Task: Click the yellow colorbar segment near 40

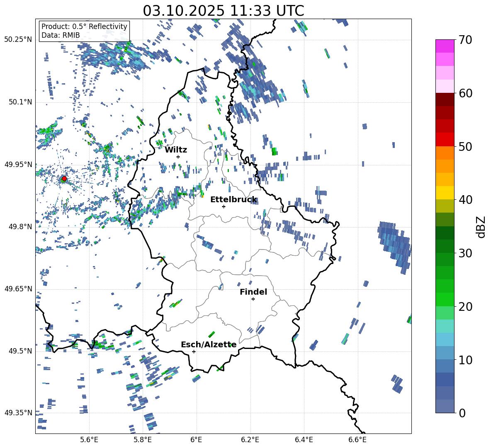Action: point(445,193)
